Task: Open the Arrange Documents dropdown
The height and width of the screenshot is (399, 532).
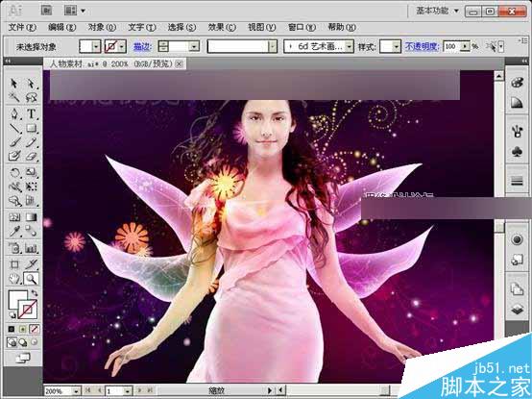Action: coord(75,11)
